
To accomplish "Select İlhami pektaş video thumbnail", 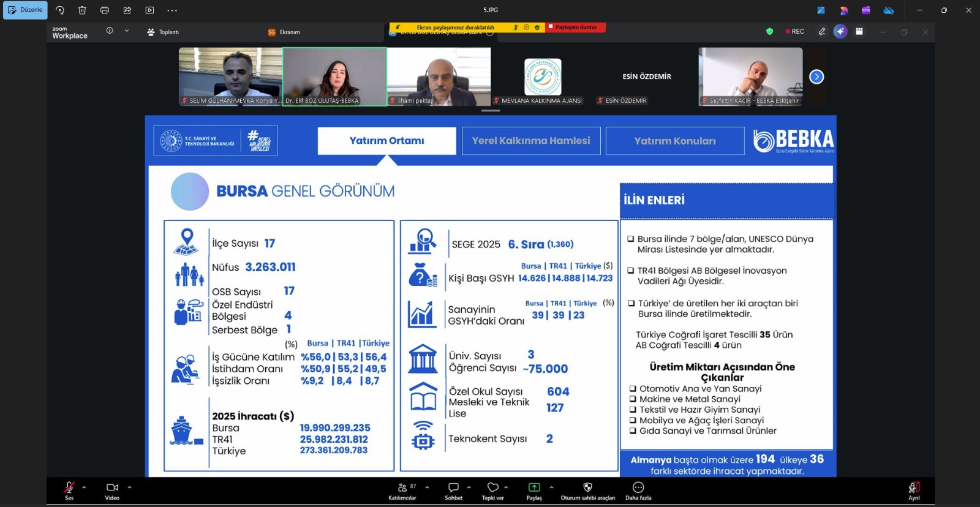I will click(x=439, y=77).
